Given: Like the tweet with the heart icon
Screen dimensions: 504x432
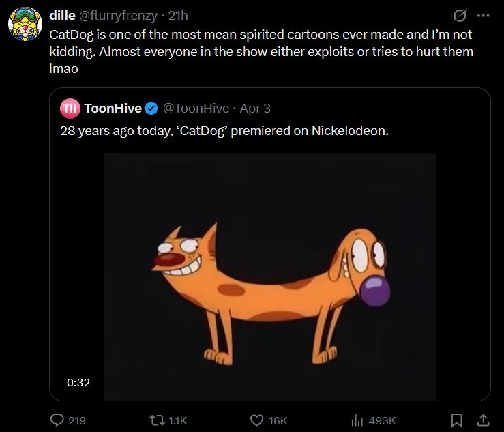Looking at the screenshot, I should click(x=256, y=420).
